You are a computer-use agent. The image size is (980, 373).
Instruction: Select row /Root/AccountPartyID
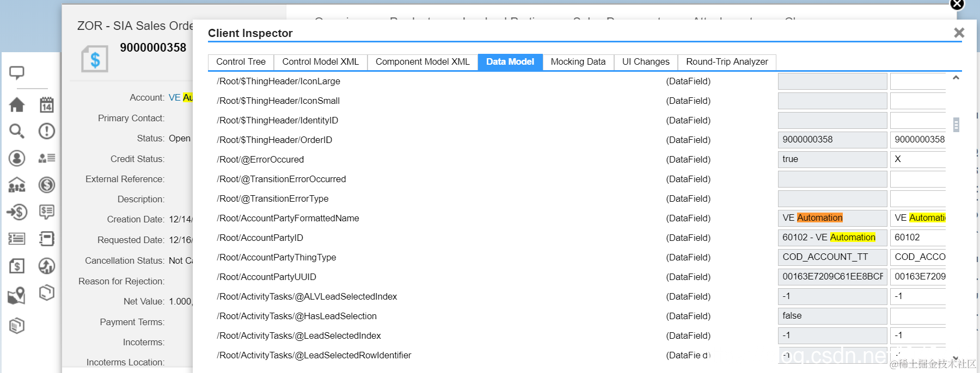click(260, 238)
